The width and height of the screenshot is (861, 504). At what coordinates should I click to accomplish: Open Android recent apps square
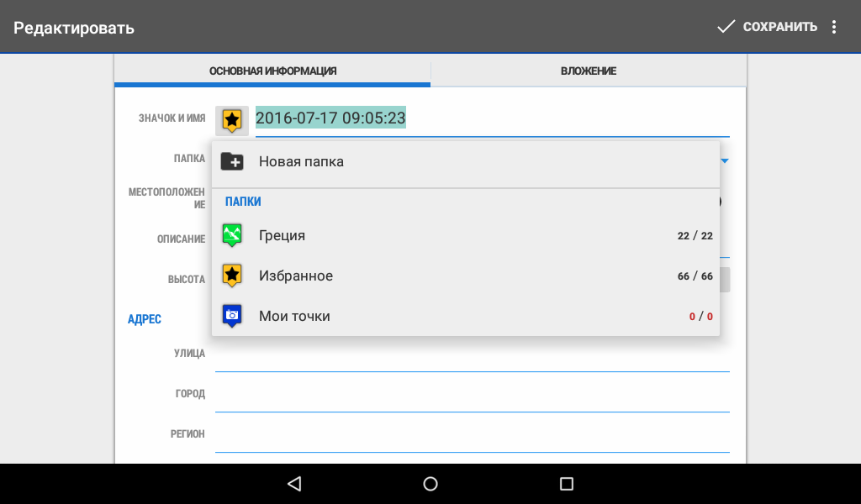click(x=566, y=484)
